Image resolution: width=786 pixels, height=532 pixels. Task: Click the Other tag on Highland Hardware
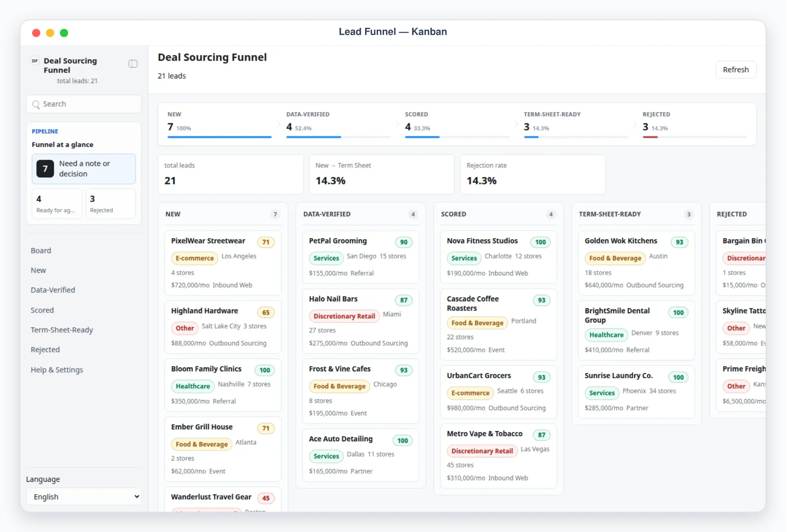tap(185, 328)
